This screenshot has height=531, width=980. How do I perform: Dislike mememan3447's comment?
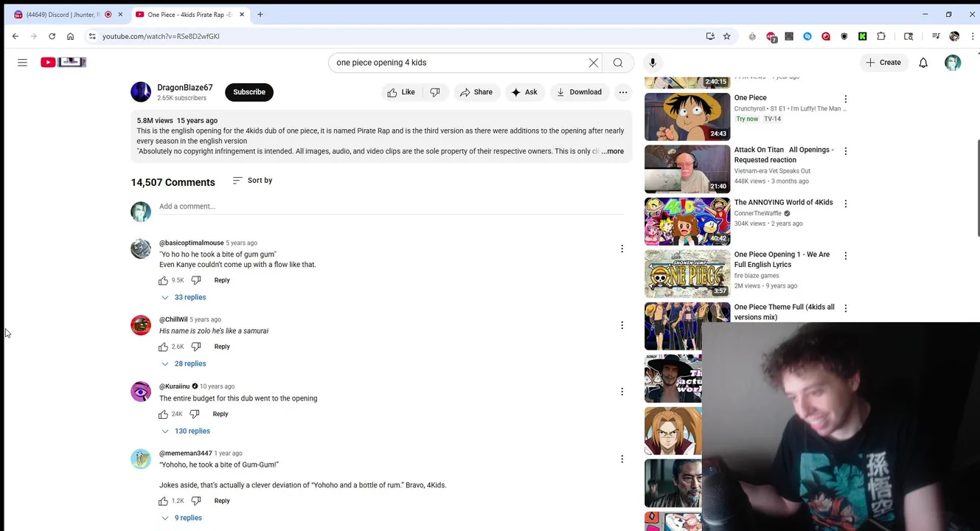[196, 501]
